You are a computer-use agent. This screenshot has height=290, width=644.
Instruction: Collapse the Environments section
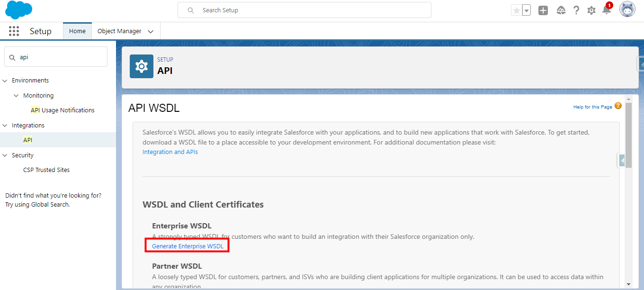(5, 81)
